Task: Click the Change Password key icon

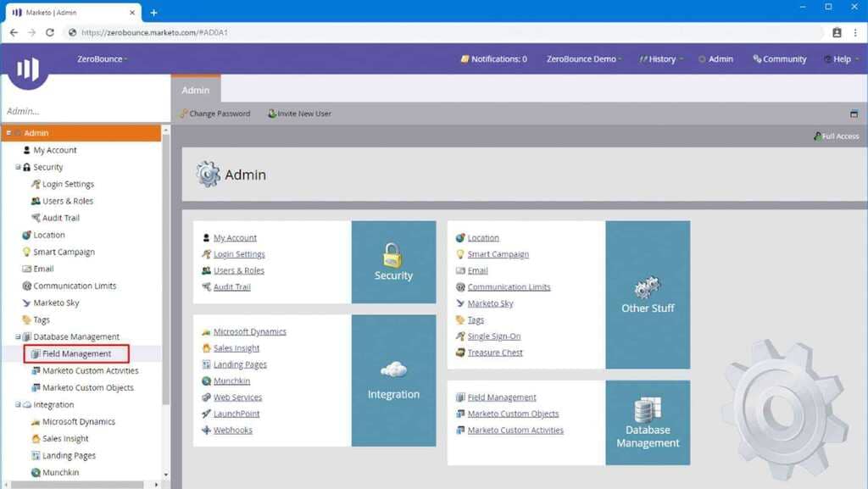Action: (x=183, y=114)
